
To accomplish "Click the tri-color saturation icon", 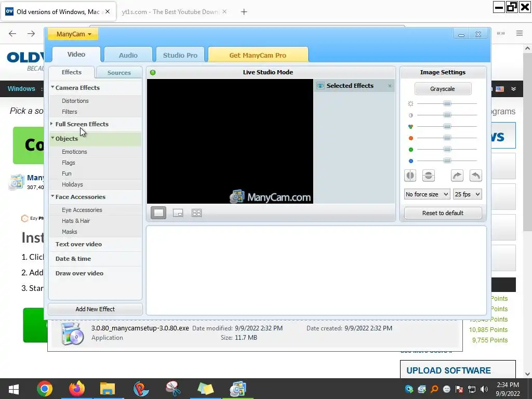I will 410,127.
